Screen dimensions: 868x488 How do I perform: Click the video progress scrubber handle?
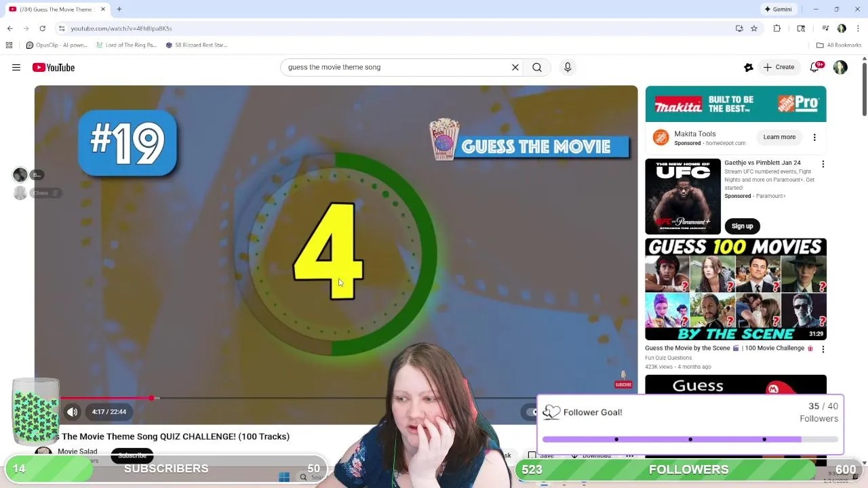151,398
